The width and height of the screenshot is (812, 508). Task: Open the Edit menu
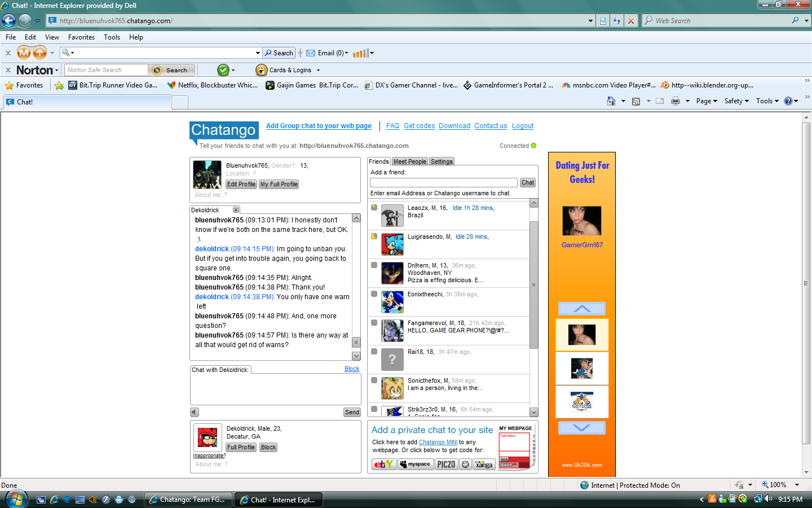(30, 37)
